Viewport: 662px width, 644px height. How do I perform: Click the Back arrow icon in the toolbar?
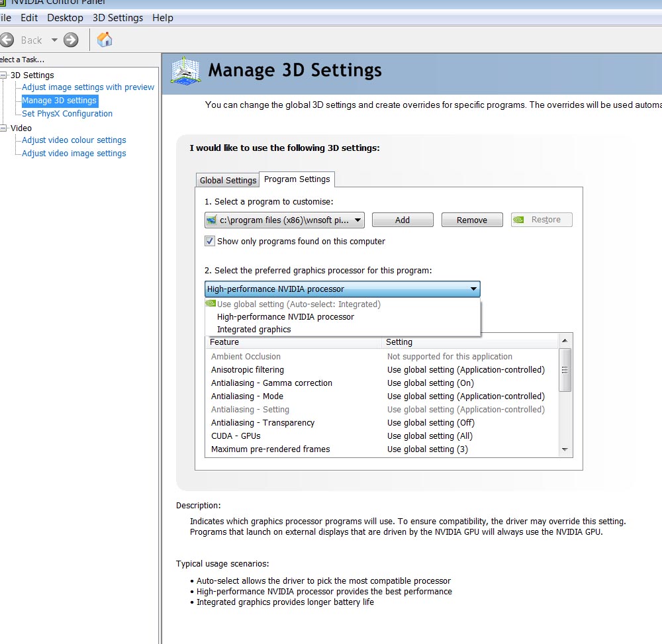[x=7, y=40]
